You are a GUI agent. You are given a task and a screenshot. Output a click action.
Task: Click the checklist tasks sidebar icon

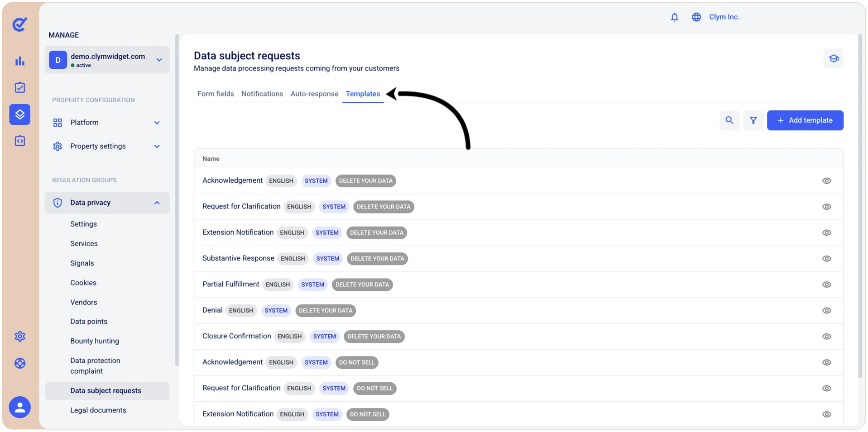[20, 87]
